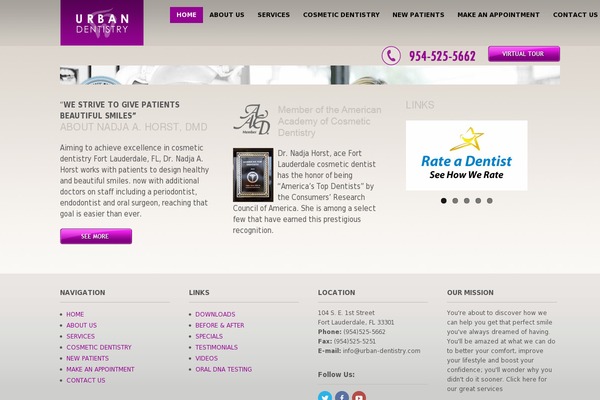
Task: Click the Our Mission heading
Action: pyautogui.click(x=470, y=292)
